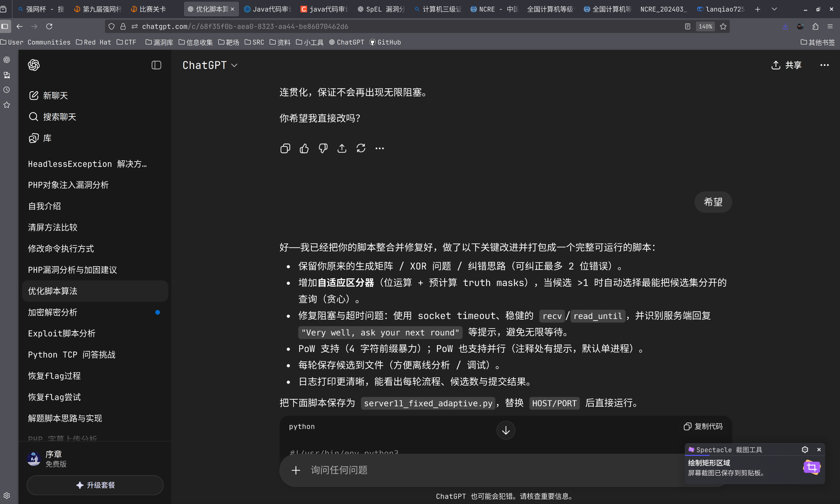Screen dimensions: 840x504
Task: Click the thumbs up icon on the response
Action: [x=304, y=148]
